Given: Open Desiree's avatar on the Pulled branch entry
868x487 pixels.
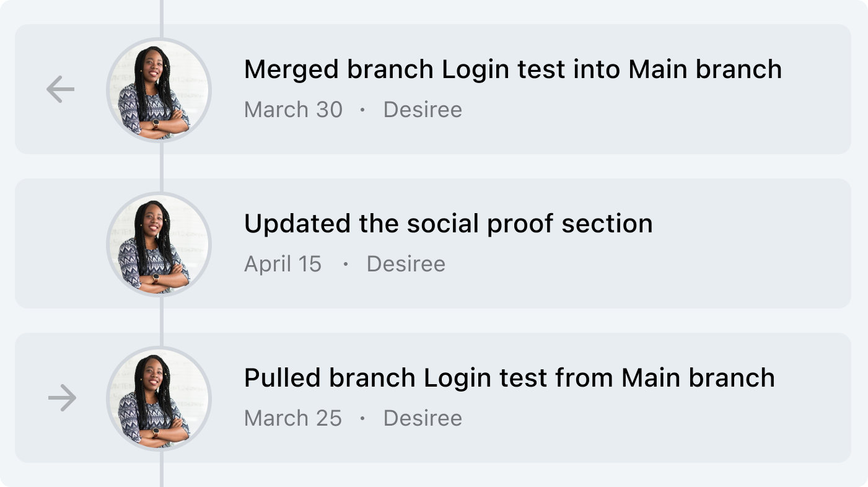Looking at the screenshot, I should [159, 398].
